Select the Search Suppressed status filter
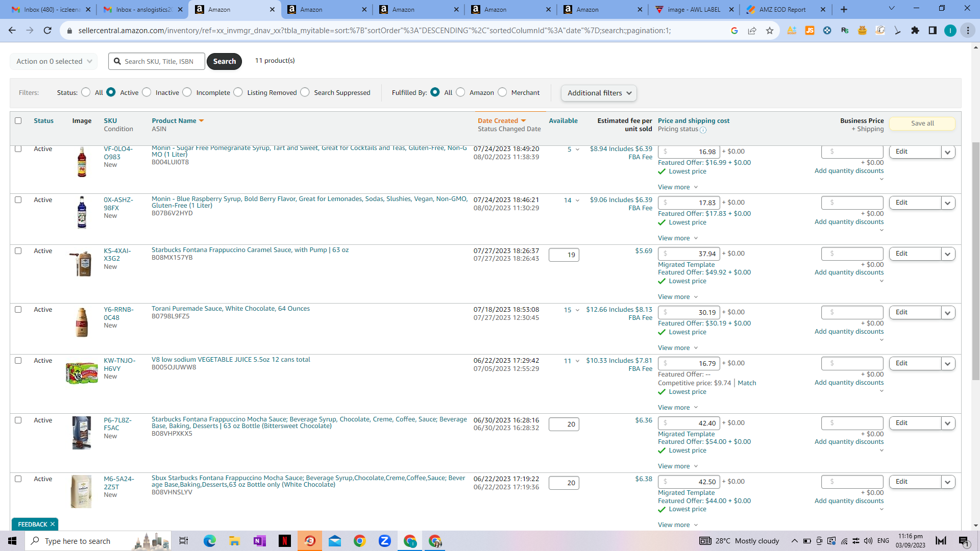980x551 pixels. tap(305, 92)
